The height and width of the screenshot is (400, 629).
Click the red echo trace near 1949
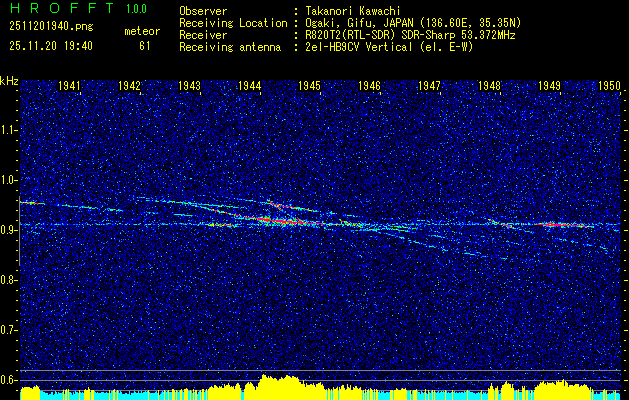coord(562,225)
